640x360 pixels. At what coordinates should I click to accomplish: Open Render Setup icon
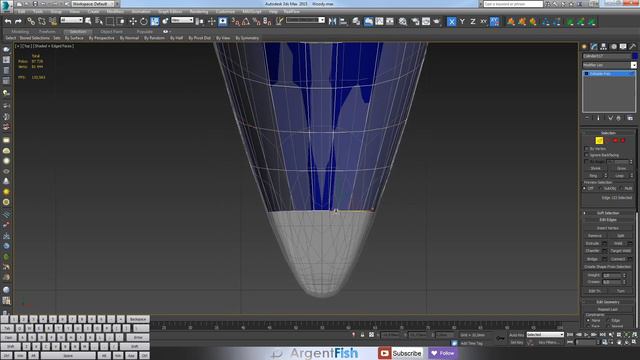[x=415, y=21]
